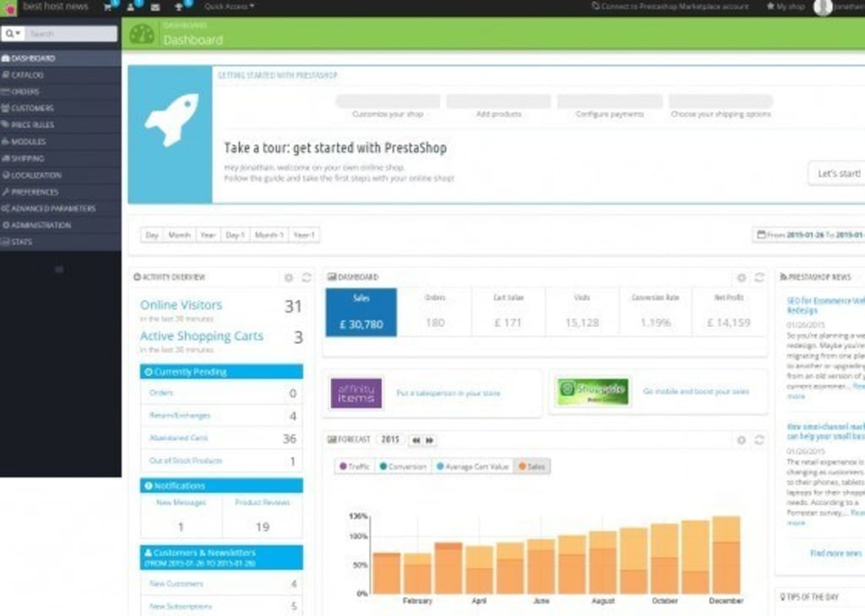The image size is (865, 616).
Task: Click the Configure payments step
Action: (610, 106)
